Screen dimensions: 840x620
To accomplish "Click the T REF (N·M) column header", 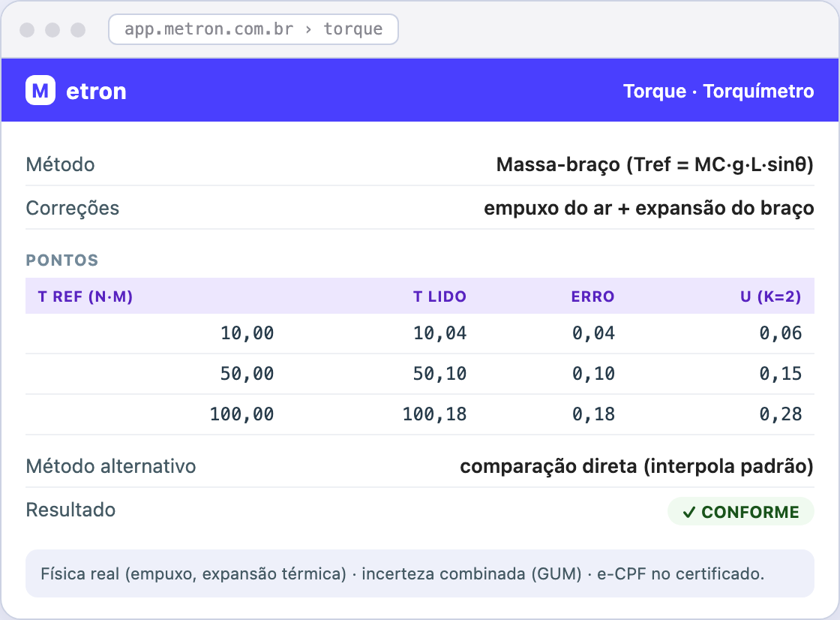I will click(85, 296).
